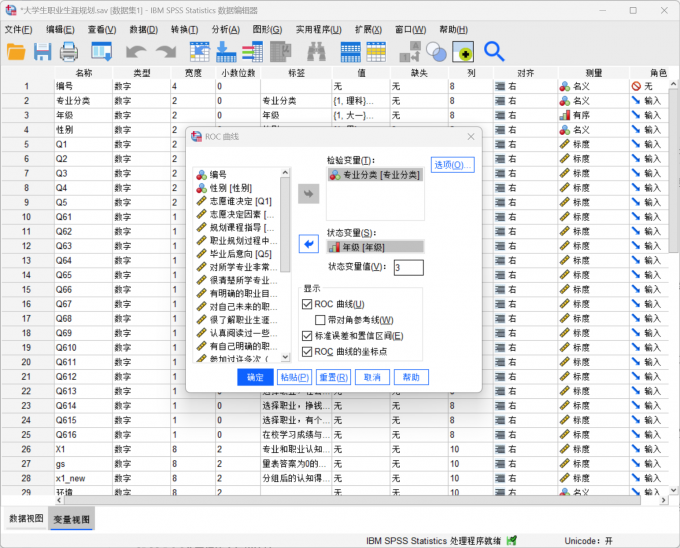
Task: Click the magnifier search toolbar icon
Action: pos(494,52)
